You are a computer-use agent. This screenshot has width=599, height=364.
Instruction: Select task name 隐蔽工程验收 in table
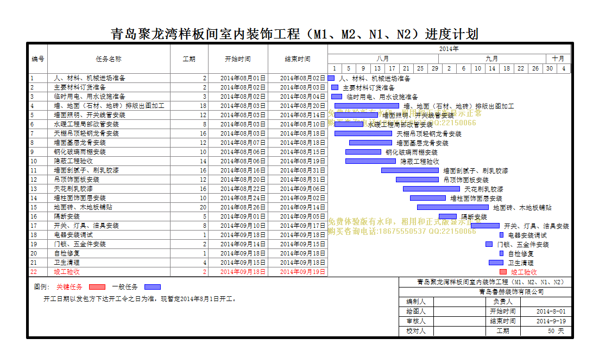tap(73, 161)
